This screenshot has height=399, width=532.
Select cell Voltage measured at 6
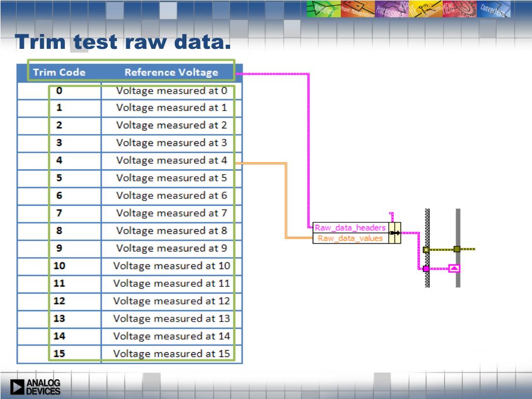click(171, 196)
